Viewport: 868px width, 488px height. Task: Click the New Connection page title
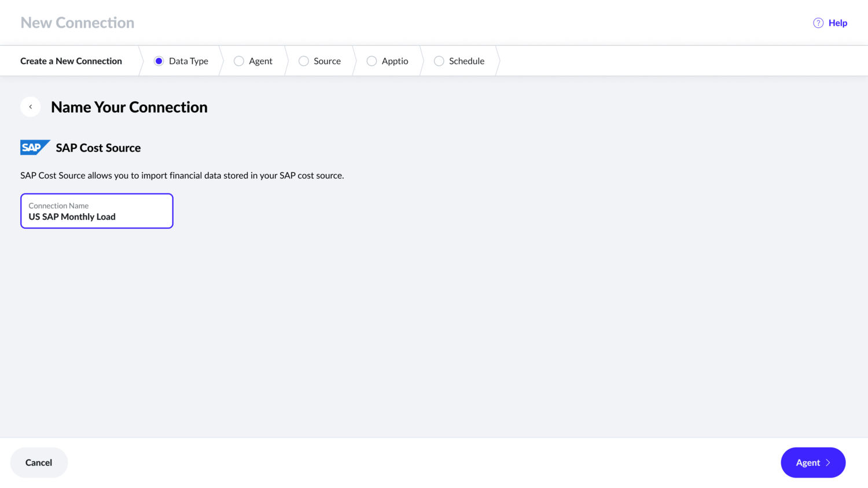[x=78, y=23]
